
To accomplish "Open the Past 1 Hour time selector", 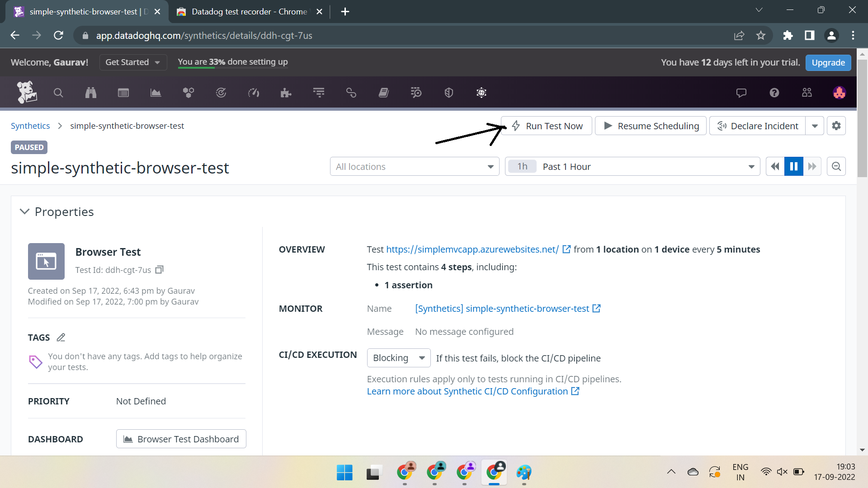I will pos(633,166).
